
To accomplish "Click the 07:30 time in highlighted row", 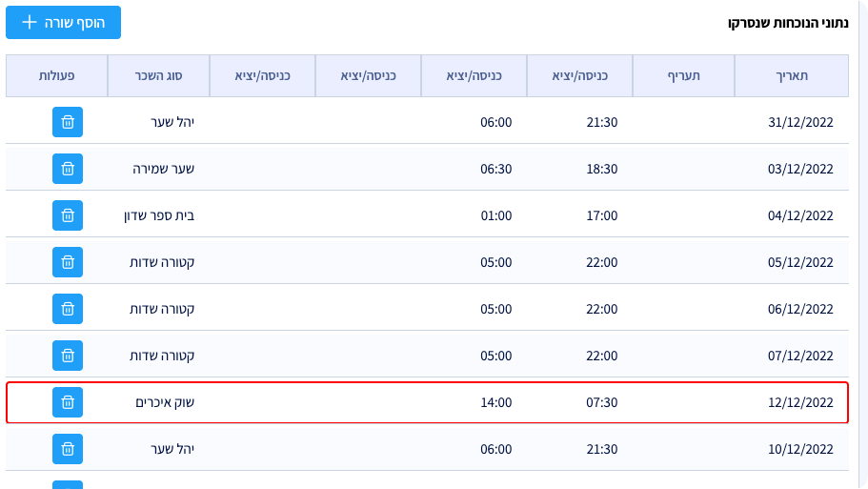I will [601, 402].
